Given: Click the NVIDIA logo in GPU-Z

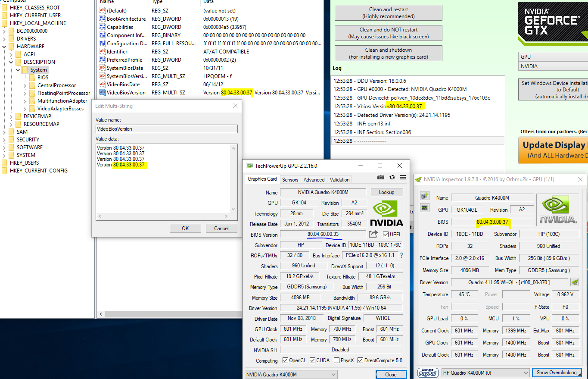Looking at the screenshot, I should coord(387,213).
